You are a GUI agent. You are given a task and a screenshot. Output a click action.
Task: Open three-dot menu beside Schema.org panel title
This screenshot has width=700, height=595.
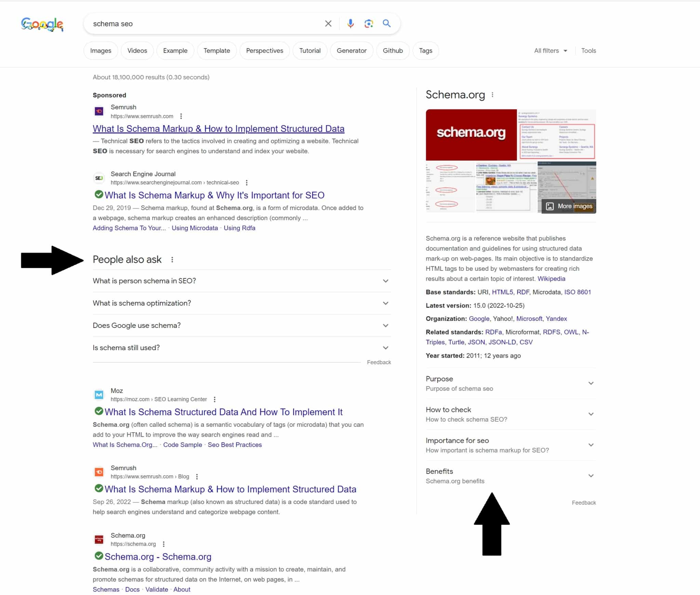point(493,95)
